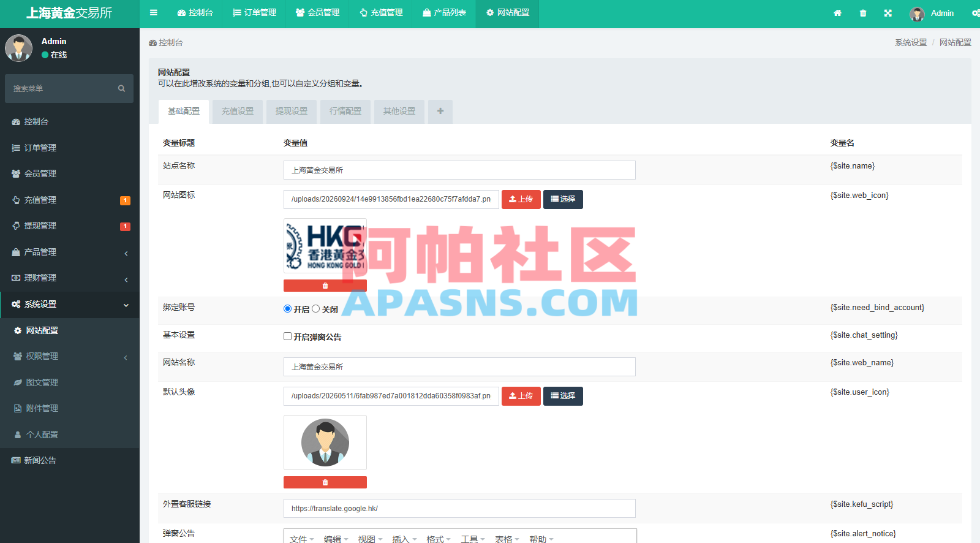Open 文件 menu in editor
Screen dimensions: 980x543
click(301, 539)
